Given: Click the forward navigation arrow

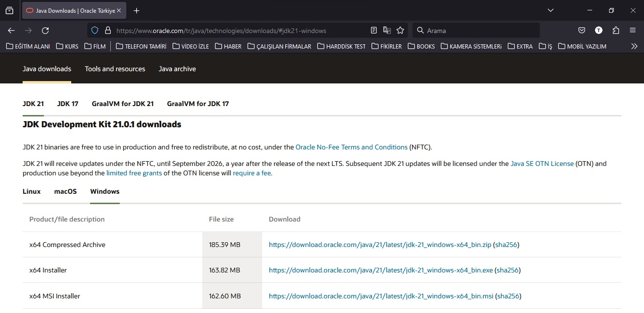Looking at the screenshot, I should point(28,30).
